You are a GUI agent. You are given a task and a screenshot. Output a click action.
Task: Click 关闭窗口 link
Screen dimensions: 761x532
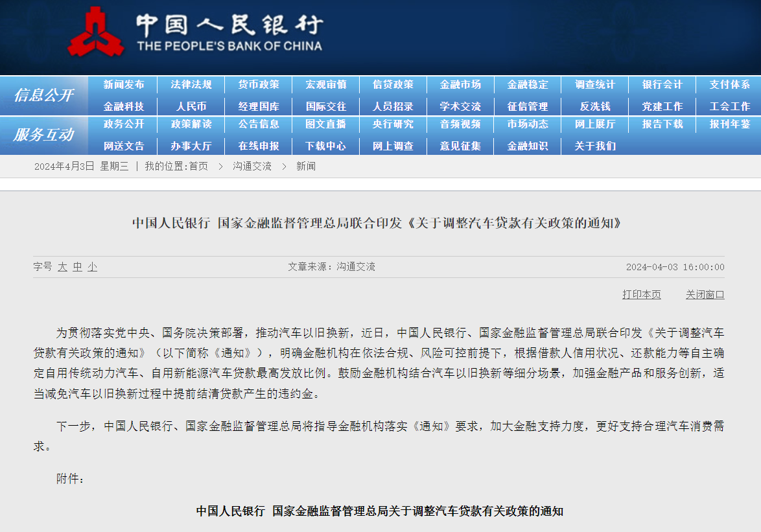705,294
